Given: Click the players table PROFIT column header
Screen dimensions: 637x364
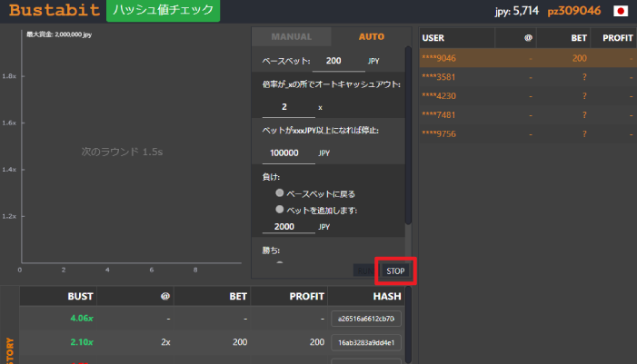Looking at the screenshot, I should click(x=614, y=38).
